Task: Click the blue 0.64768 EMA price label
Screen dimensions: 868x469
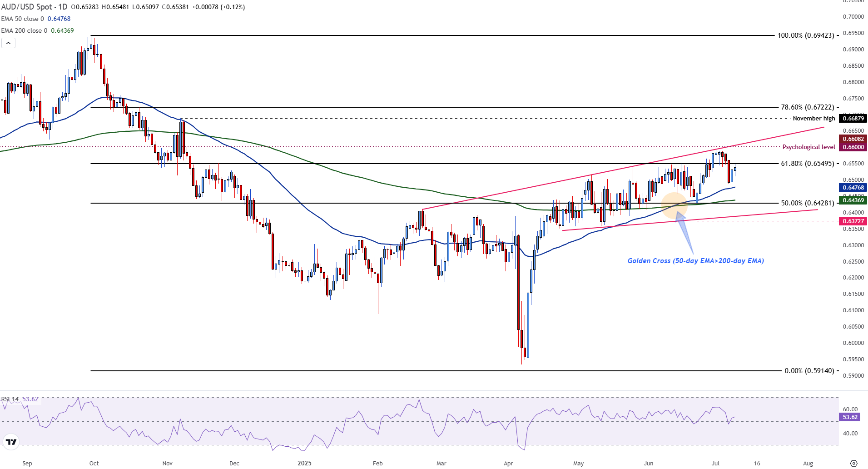Action: [x=853, y=188]
